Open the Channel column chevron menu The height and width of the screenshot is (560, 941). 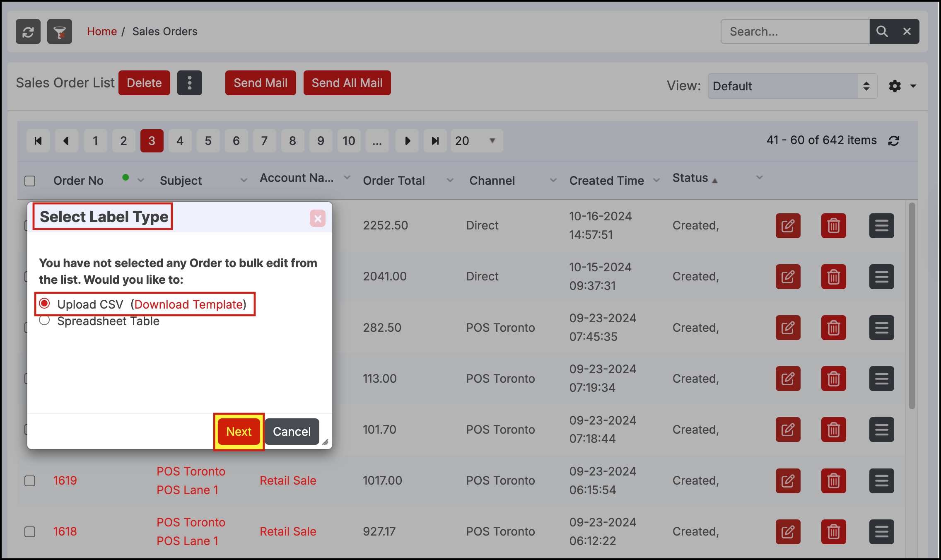coord(553,180)
